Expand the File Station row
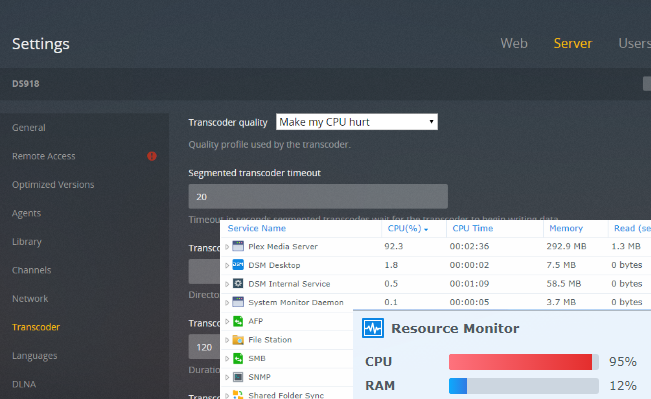651x399 pixels. 227,340
